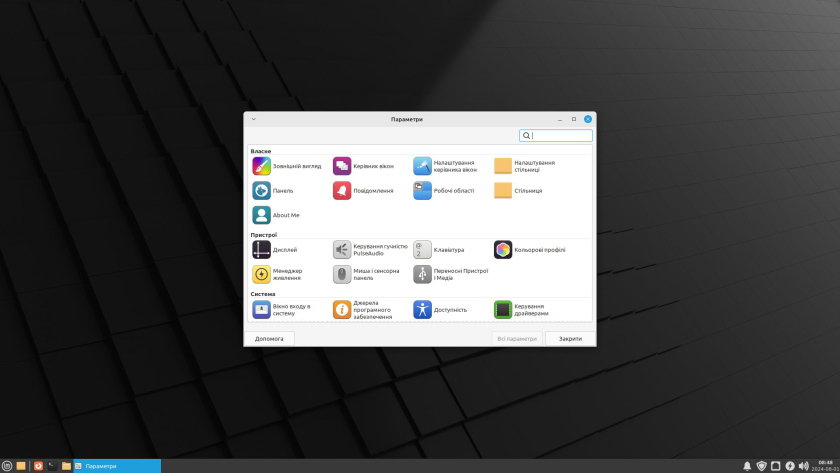Open Менеджер живлення power manager
Image resolution: width=840 pixels, height=473 pixels.
tap(278, 274)
